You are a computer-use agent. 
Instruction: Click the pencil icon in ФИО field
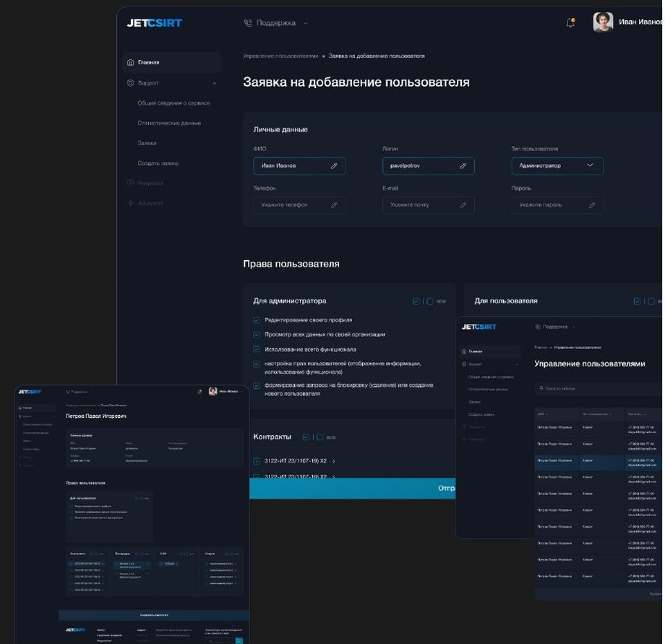pos(334,166)
